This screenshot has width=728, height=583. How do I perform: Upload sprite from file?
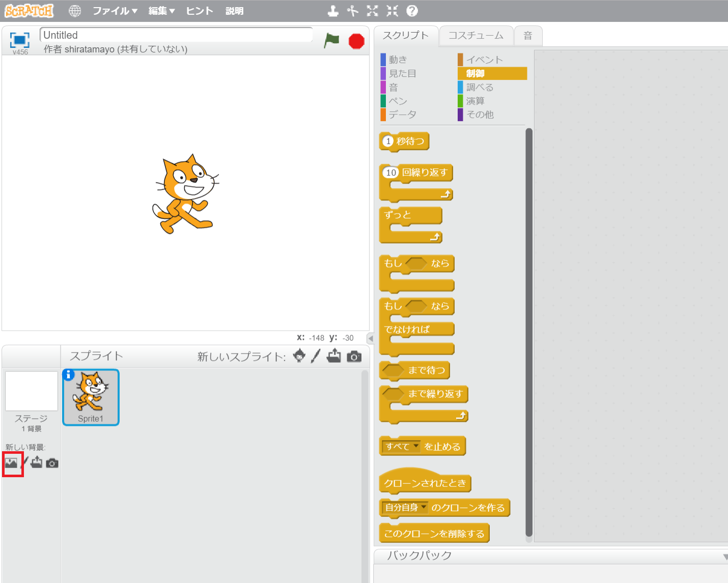point(334,356)
